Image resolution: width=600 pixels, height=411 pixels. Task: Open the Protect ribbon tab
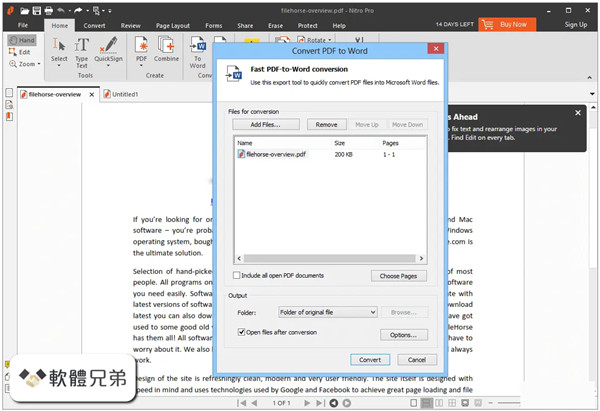[308, 26]
